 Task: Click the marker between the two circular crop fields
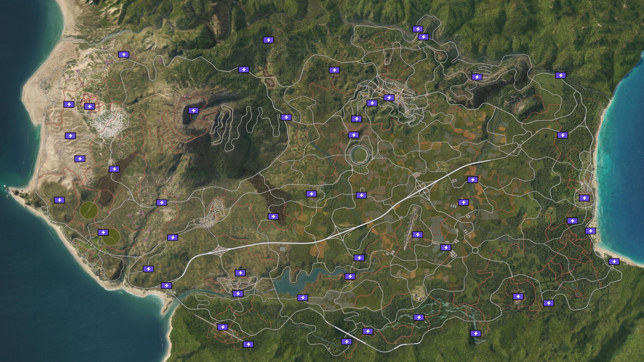[x=103, y=233]
